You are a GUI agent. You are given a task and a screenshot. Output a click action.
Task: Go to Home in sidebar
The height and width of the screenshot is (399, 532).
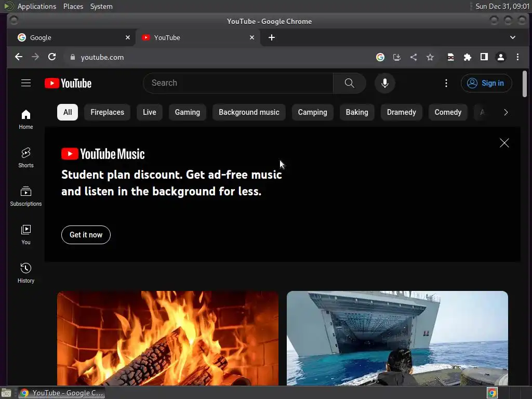click(x=26, y=119)
